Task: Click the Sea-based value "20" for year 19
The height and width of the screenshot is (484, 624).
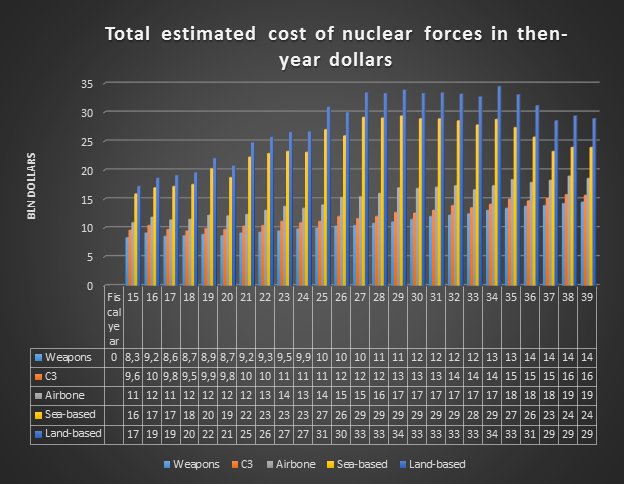Action: 208,415
